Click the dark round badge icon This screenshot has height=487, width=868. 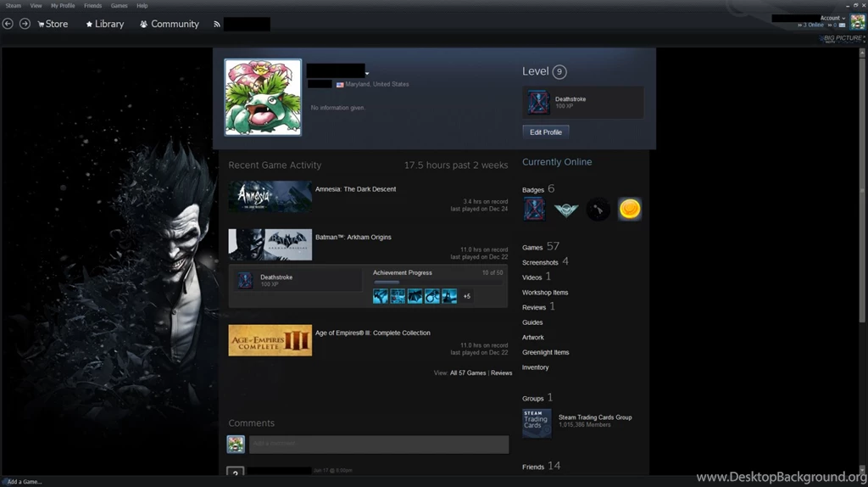(x=598, y=210)
